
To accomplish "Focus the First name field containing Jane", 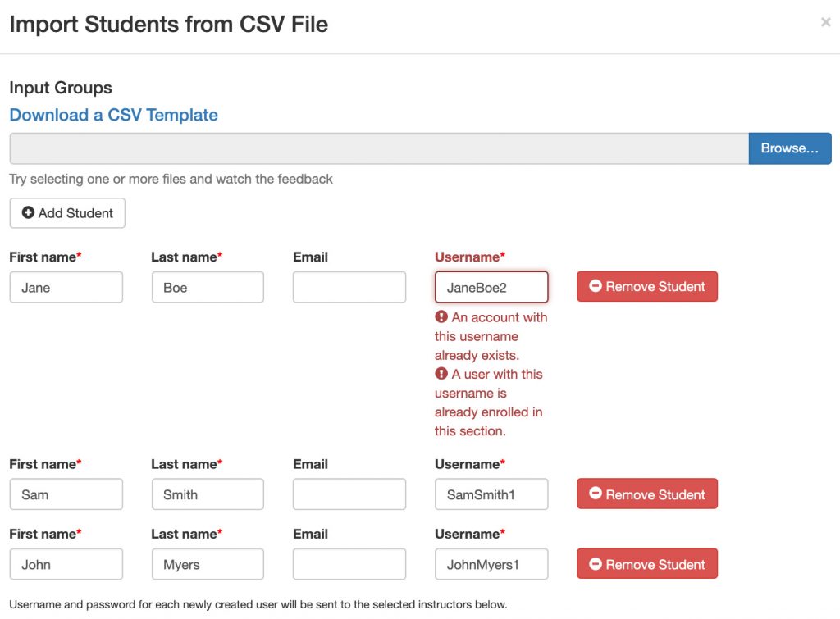I will click(x=66, y=287).
